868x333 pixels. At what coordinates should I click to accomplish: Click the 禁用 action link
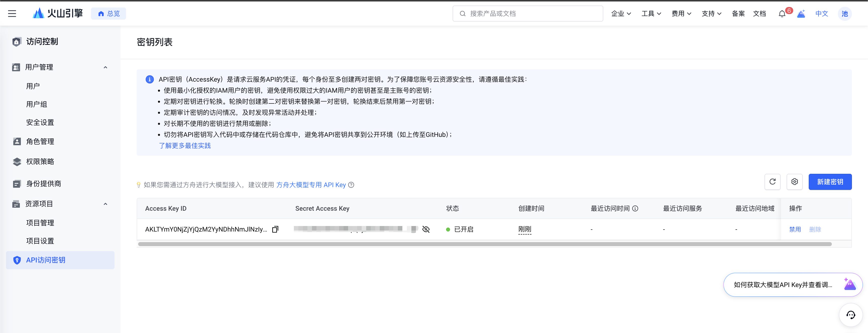tap(795, 229)
